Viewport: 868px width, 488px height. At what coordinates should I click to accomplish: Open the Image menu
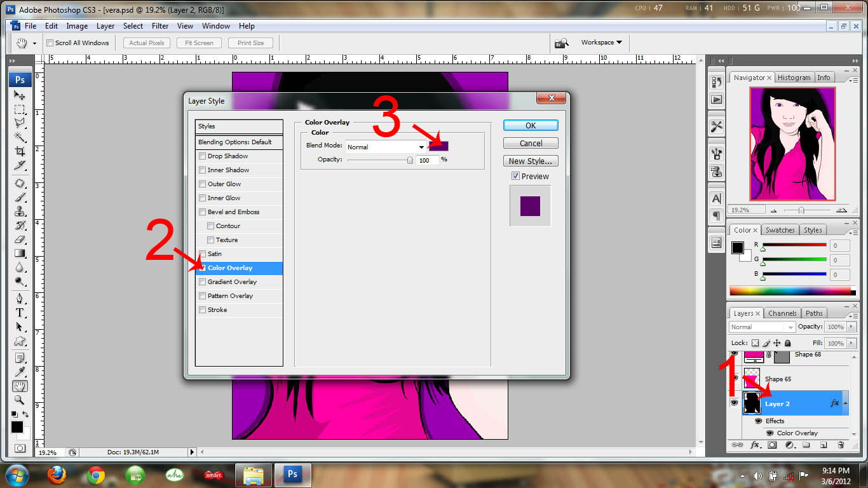[77, 26]
